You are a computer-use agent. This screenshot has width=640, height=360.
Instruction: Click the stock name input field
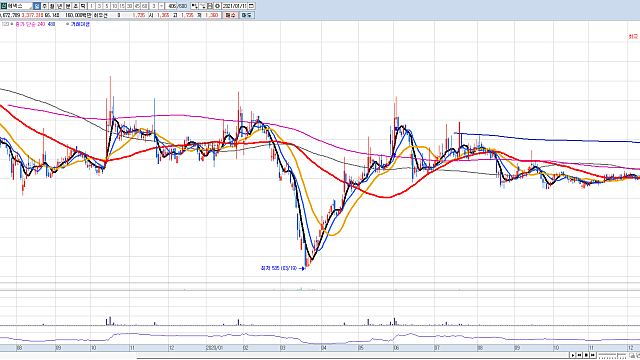(x=20, y=6)
